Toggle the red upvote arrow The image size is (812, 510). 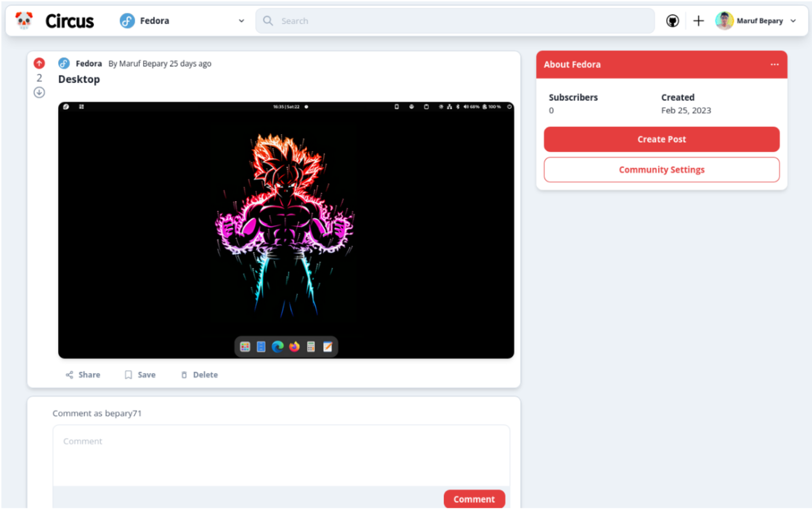coord(39,63)
